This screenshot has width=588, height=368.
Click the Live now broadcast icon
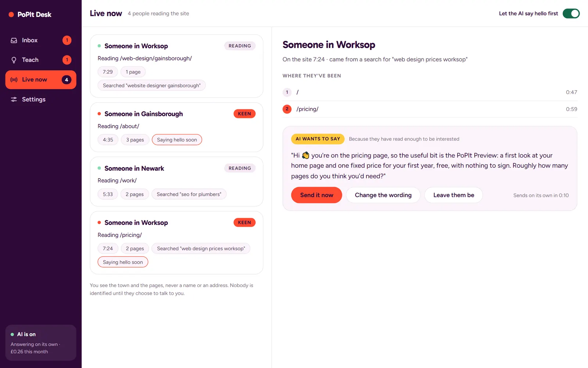[x=14, y=80]
